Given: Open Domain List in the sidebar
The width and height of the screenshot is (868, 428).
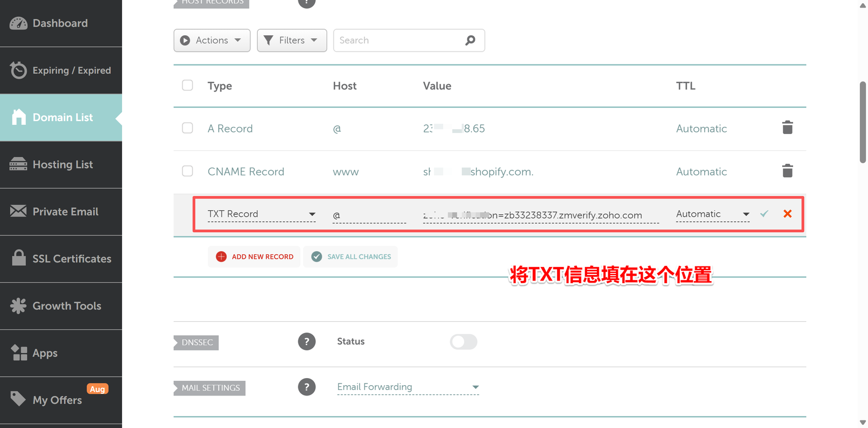Looking at the screenshot, I should pyautogui.click(x=61, y=118).
